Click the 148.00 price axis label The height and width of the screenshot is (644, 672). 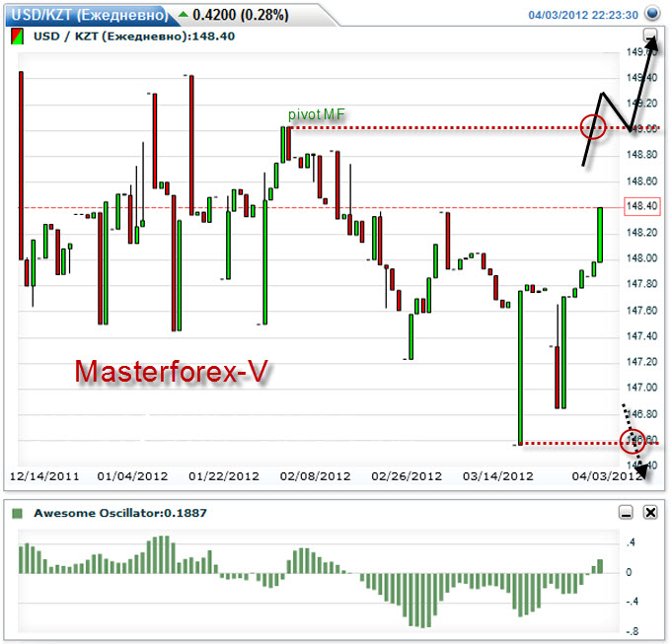pyautogui.click(x=641, y=258)
